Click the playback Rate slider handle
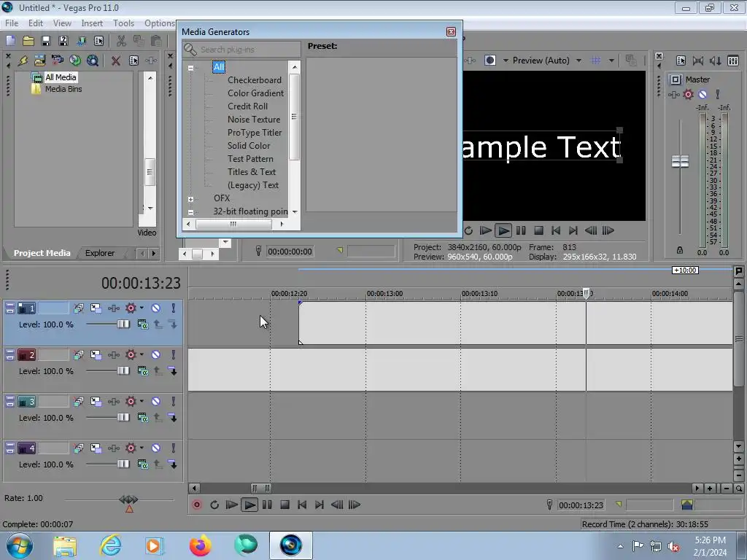 128,499
